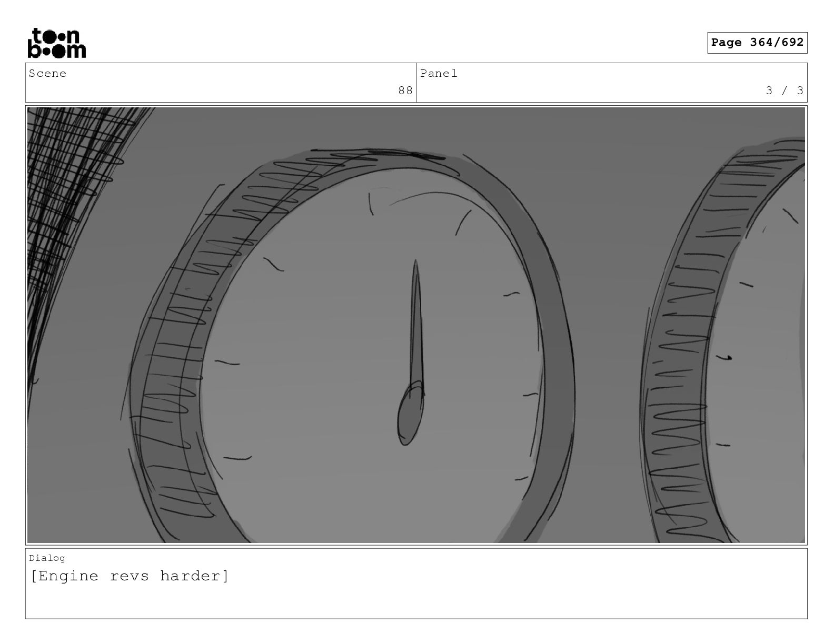The width and height of the screenshot is (834, 644).
Task: Click the scene number '88'
Action: click(x=405, y=90)
